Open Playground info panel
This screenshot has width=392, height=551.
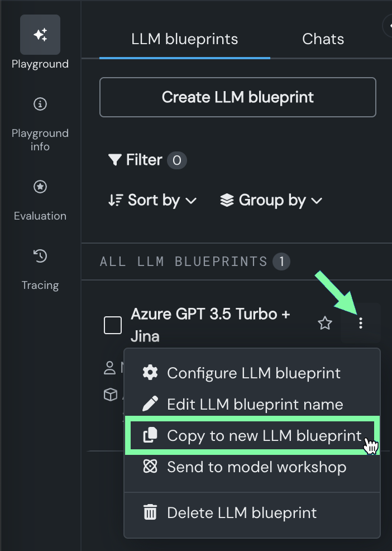(40, 104)
